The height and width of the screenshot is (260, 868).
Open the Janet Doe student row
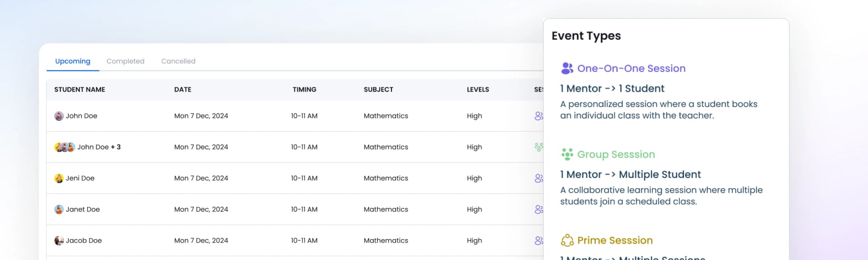click(295, 209)
